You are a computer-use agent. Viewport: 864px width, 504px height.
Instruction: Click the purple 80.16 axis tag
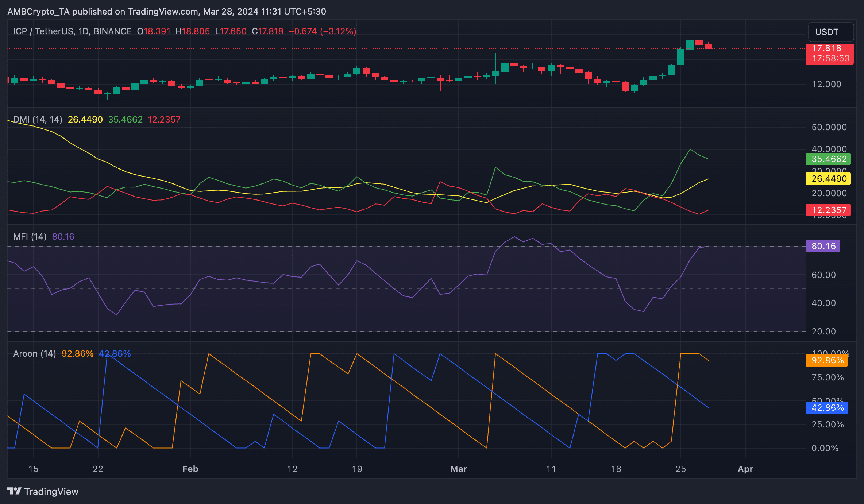tap(823, 246)
